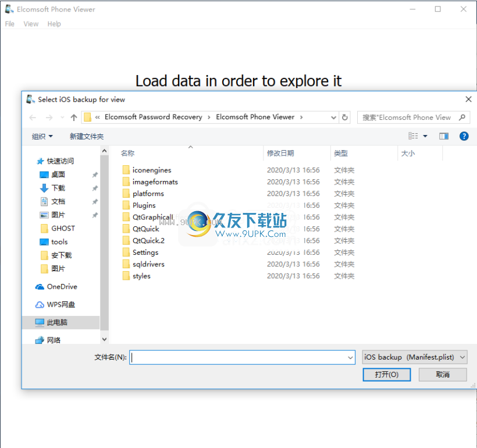Select WPS网盘 in sidebar
Viewport: 477px width, 448px height.
[x=55, y=305]
